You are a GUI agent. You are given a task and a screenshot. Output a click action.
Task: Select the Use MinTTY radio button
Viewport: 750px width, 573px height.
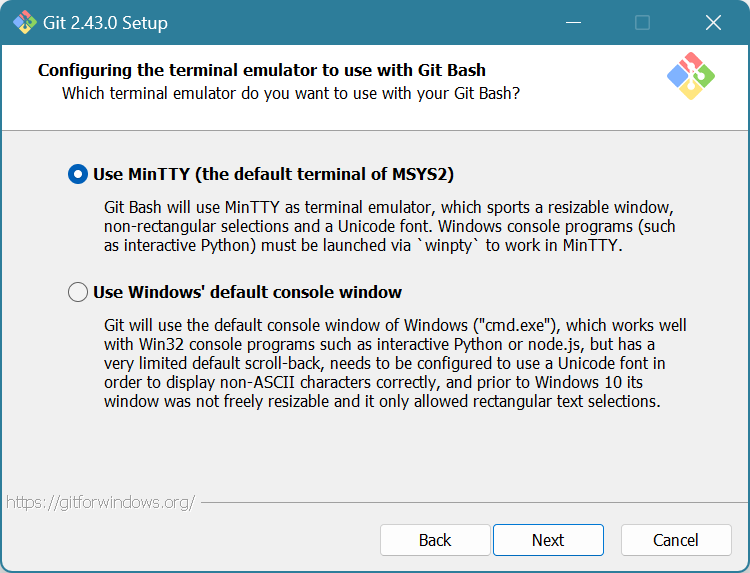click(x=78, y=174)
